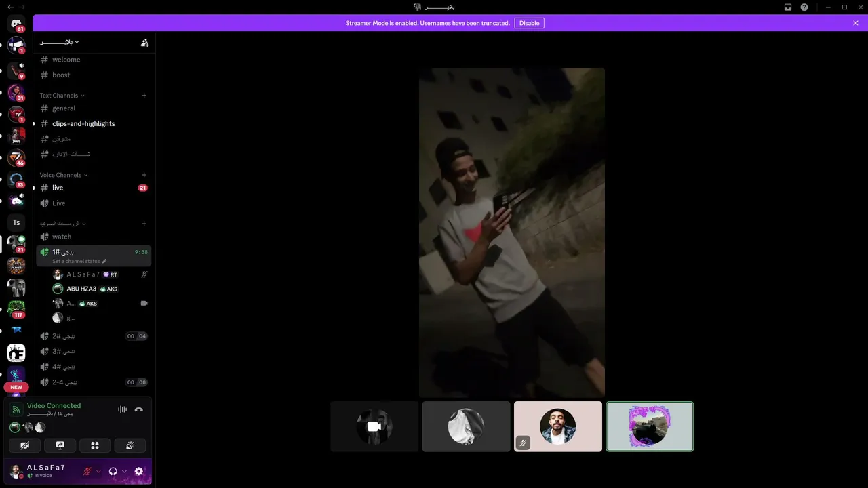Collapse the Text Channels category
This screenshot has width=868, height=488.
click(62, 96)
